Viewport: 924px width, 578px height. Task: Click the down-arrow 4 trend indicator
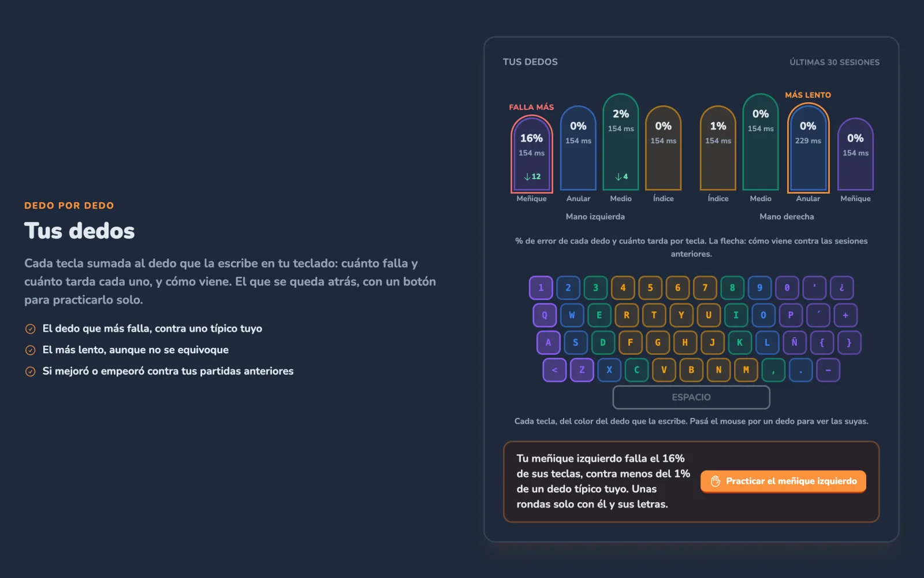pos(621,176)
